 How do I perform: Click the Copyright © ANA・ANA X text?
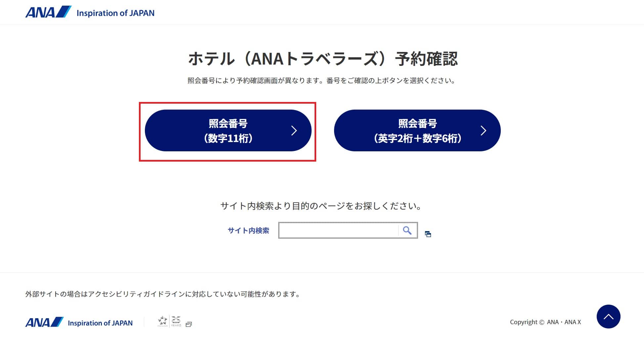[x=545, y=322]
